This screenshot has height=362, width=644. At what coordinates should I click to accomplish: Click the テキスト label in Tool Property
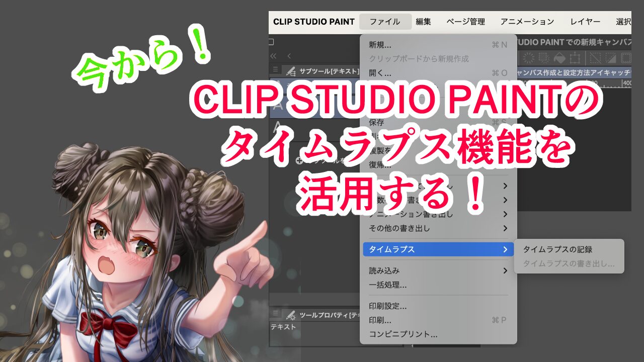283,327
